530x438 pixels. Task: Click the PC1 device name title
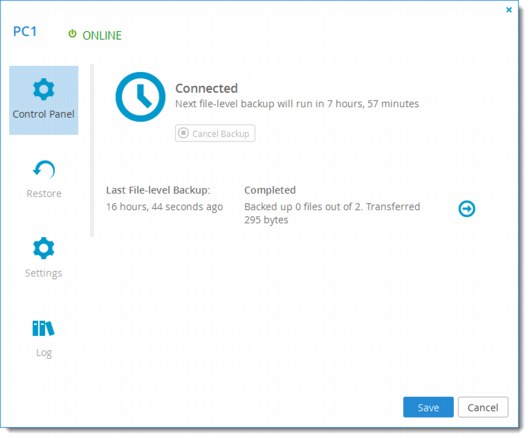coord(25,31)
